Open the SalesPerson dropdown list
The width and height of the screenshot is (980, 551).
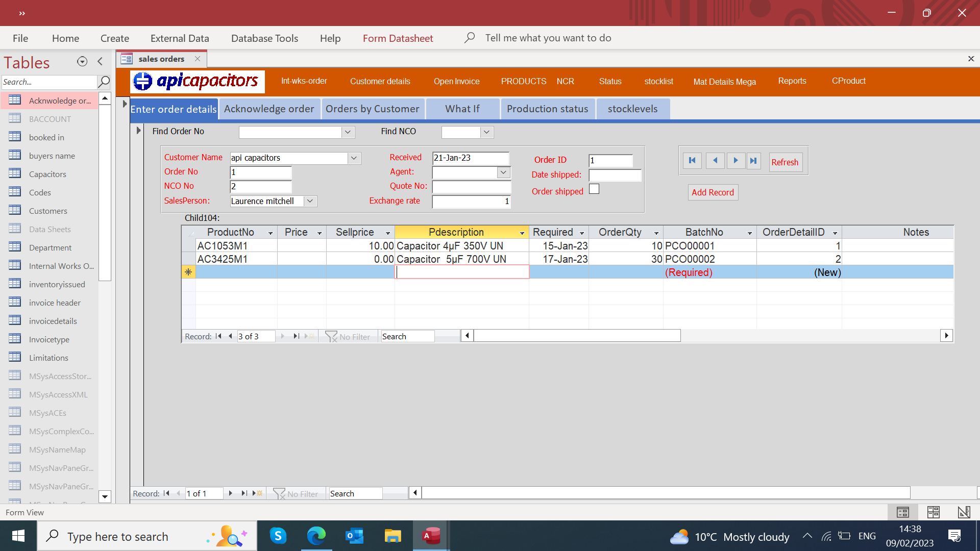(310, 201)
